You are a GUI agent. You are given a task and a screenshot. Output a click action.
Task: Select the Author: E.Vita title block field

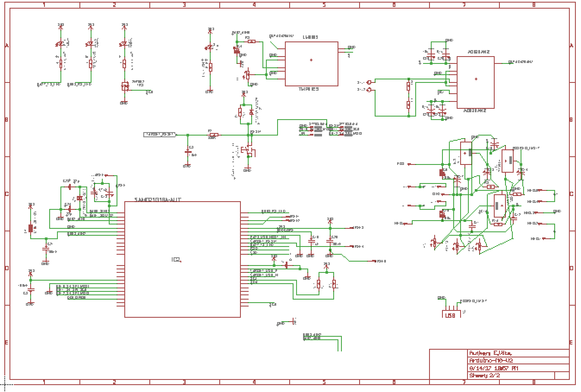490,353
